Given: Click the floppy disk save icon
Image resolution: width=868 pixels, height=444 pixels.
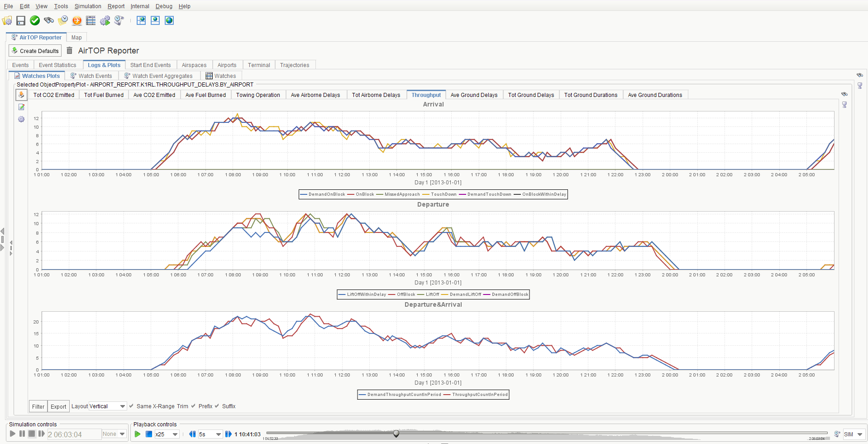Looking at the screenshot, I should [x=21, y=20].
